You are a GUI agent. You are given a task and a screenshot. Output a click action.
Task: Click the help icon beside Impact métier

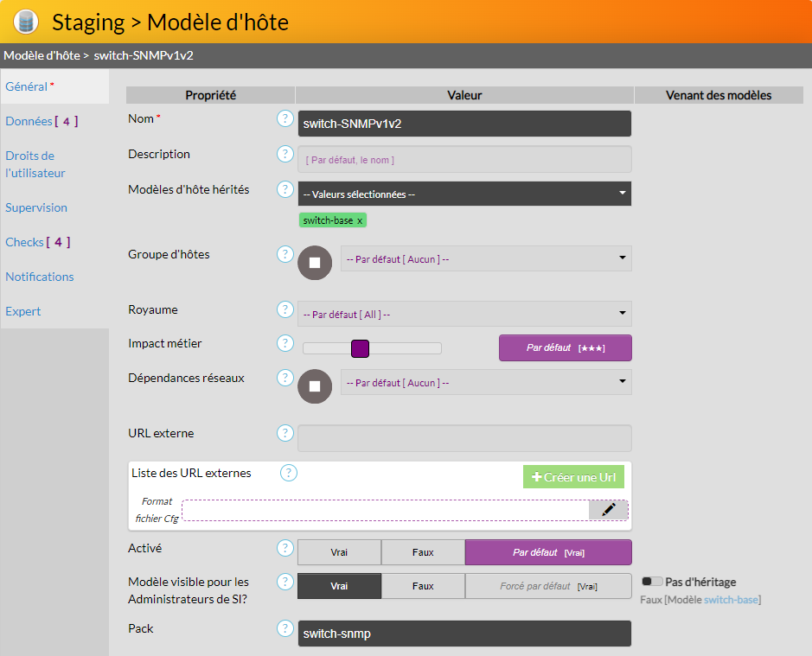(285, 343)
